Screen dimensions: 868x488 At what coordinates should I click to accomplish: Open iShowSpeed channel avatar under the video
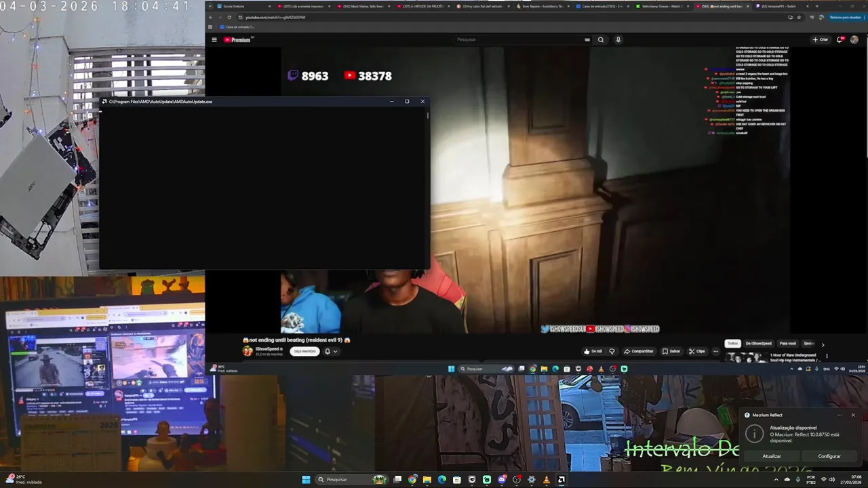pos(248,351)
